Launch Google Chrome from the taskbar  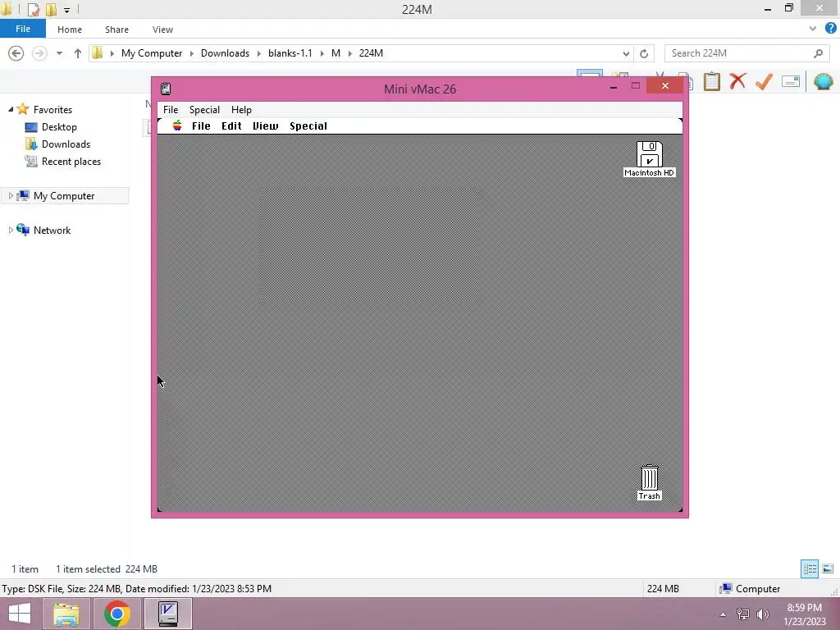point(116,614)
